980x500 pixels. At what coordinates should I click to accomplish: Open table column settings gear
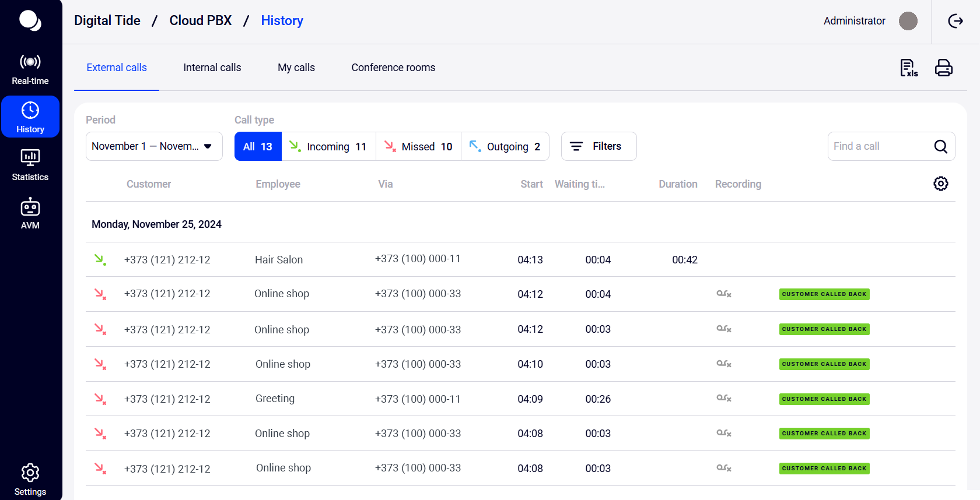[940, 184]
